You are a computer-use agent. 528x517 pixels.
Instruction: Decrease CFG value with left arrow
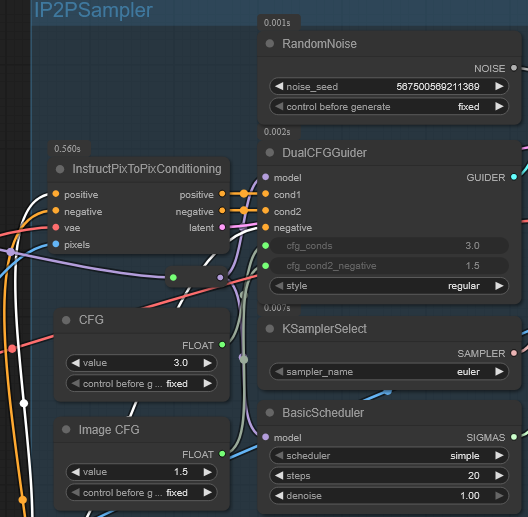click(75, 363)
